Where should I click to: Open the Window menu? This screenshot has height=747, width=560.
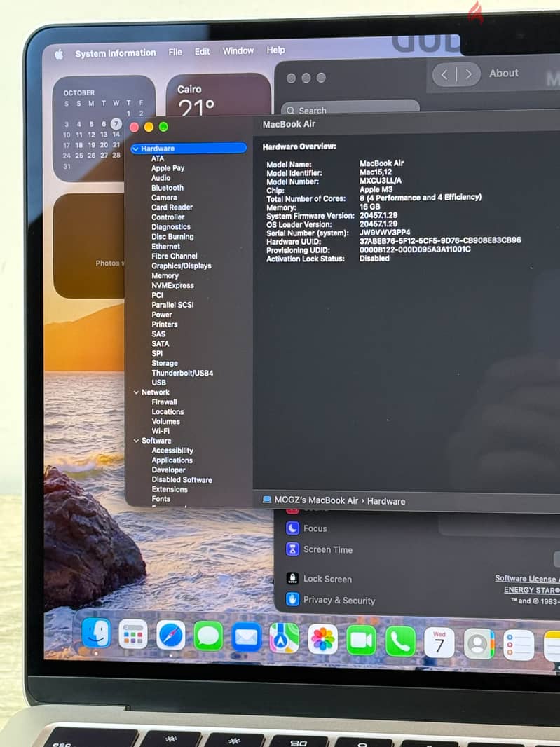[238, 50]
